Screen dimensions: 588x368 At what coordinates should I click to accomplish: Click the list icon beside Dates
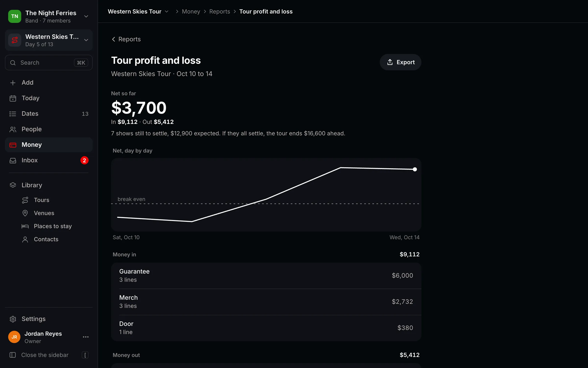pos(13,114)
